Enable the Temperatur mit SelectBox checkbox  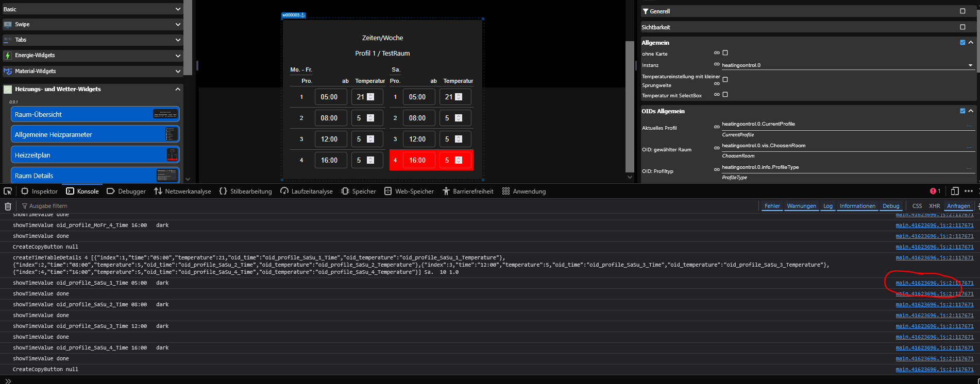click(725, 95)
